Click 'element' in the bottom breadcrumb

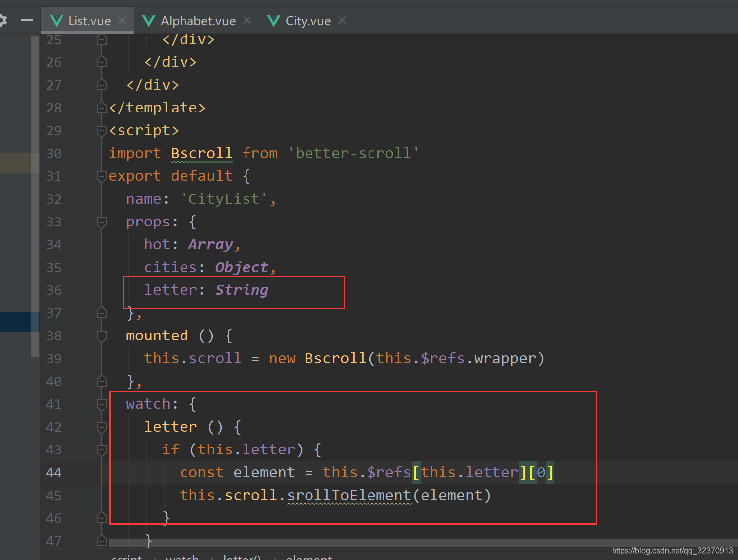click(x=309, y=557)
